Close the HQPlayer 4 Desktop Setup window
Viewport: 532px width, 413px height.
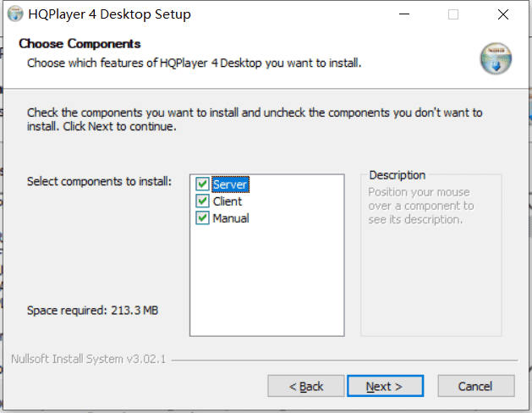click(503, 14)
